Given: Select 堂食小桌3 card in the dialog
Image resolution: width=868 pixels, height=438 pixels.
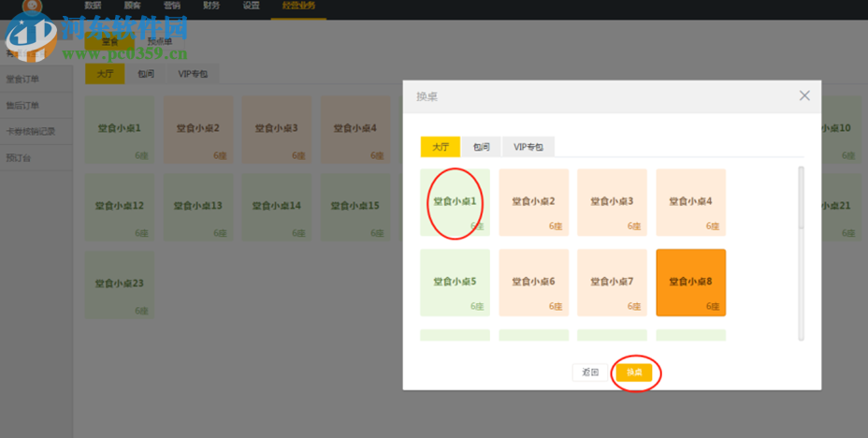Looking at the screenshot, I should (613, 202).
